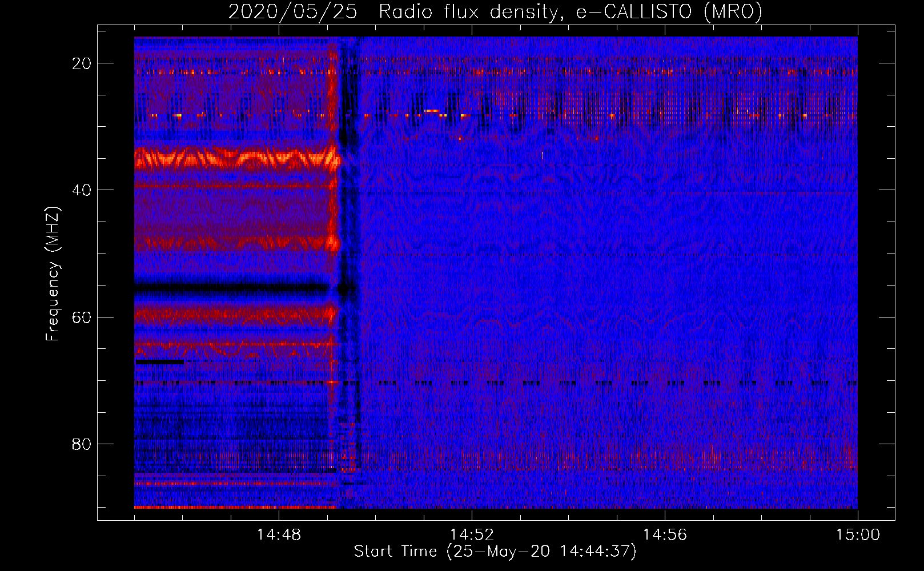Click the 40 frequency tick label
Viewport: 924px width, 571px height.
(x=82, y=190)
